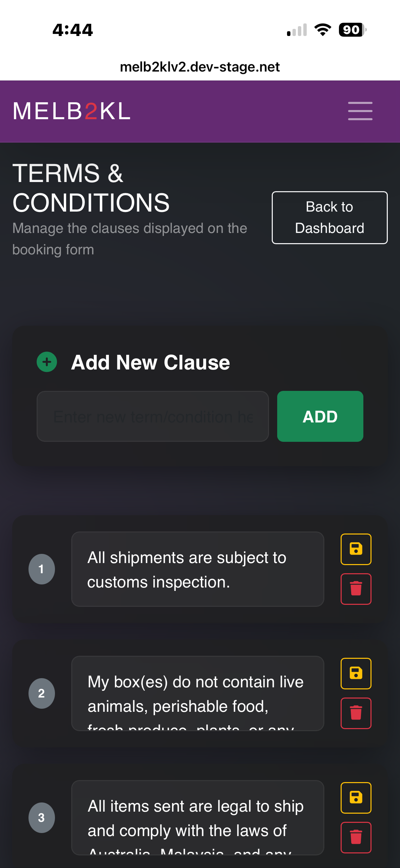Tap the melb2klv2.dev-stage.net address bar

point(200,67)
